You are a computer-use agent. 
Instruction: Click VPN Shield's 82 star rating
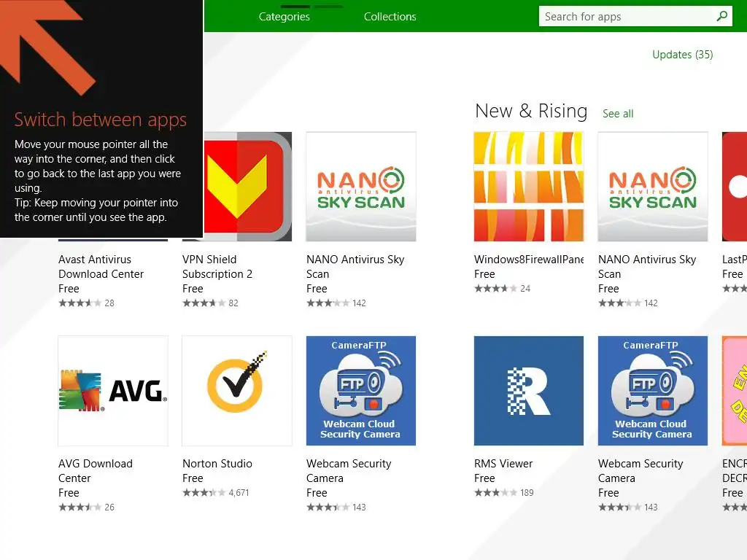[x=210, y=303]
